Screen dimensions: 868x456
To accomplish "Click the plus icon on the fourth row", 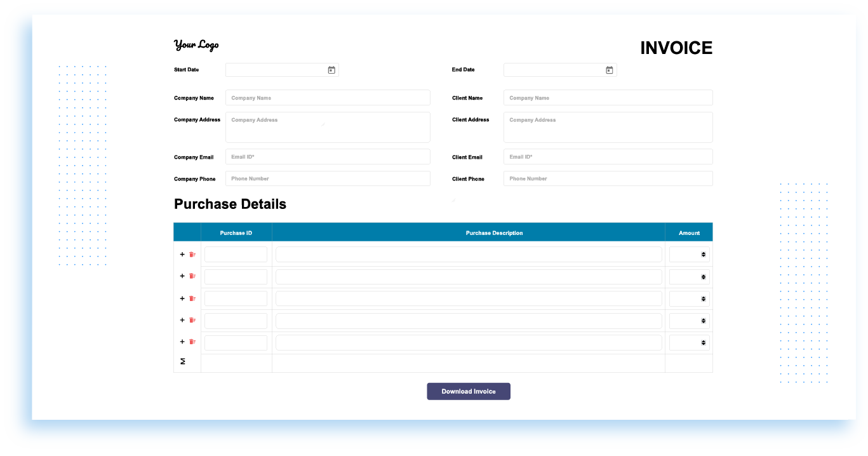I will (182, 320).
